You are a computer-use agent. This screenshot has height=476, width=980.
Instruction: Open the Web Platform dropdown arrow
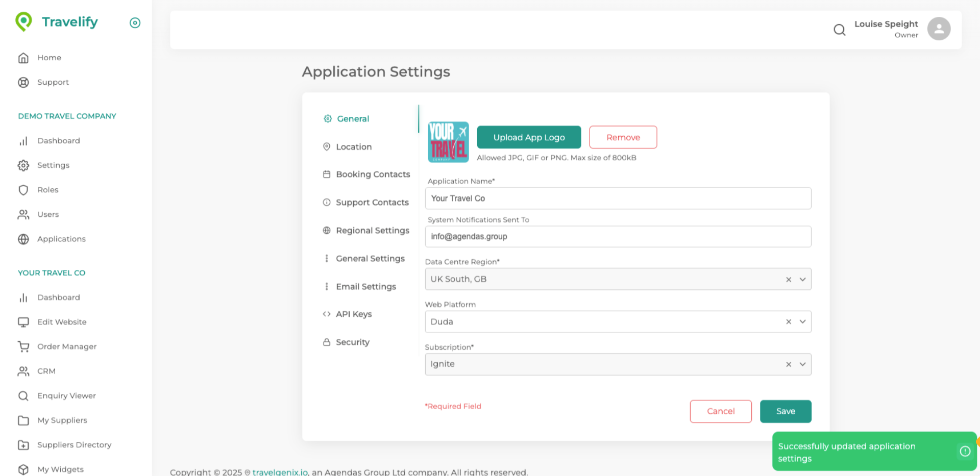[x=802, y=322]
